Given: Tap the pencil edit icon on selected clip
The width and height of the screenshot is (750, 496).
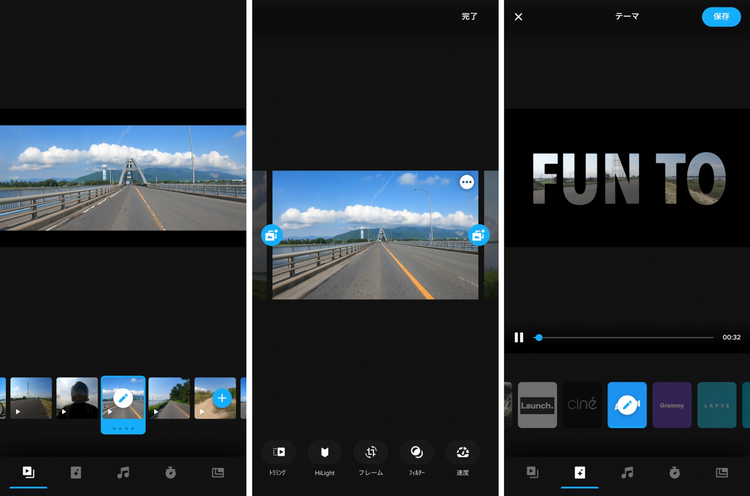Looking at the screenshot, I should coord(123,398).
